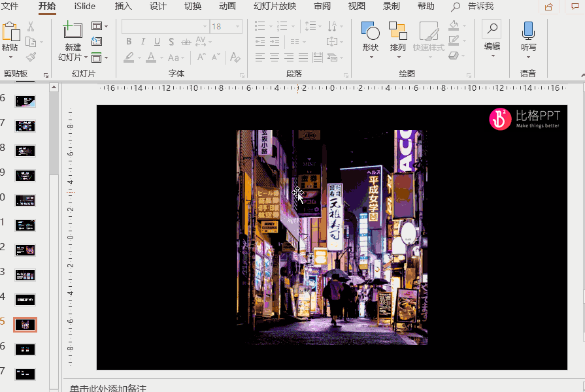The width and height of the screenshot is (585, 392).
Task: Toggle italic formatting
Action: (143, 42)
